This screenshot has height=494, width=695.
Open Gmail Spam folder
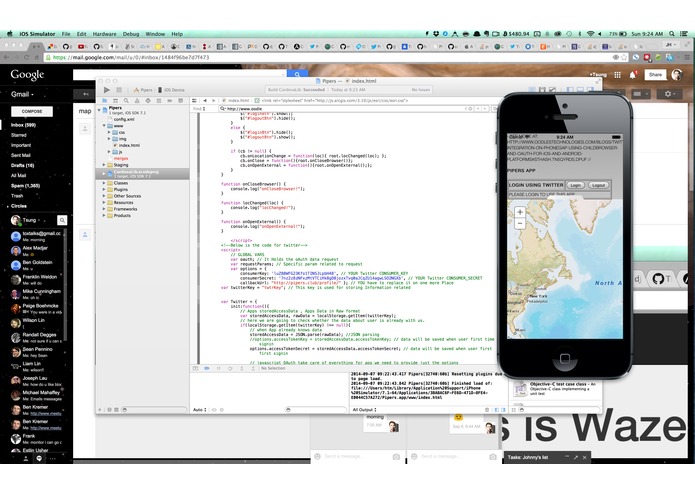[x=25, y=186]
